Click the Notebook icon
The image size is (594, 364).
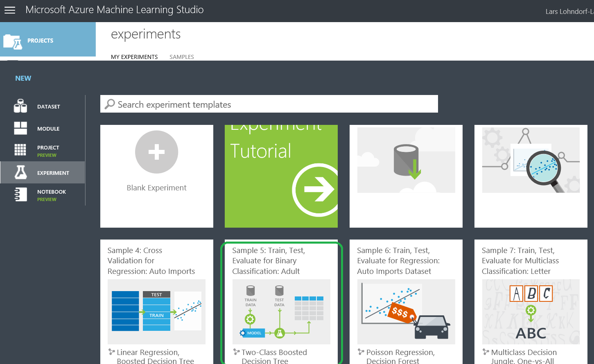pyautogui.click(x=20, y=194)
